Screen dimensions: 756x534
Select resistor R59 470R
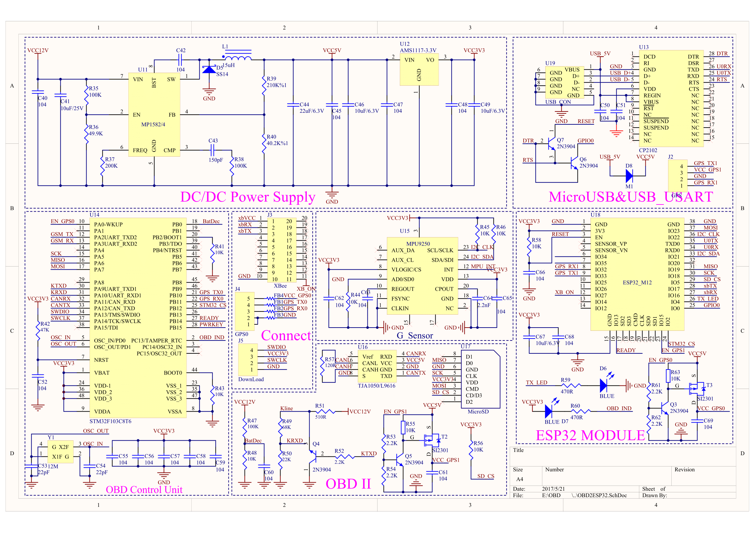(x=571, y=385)
